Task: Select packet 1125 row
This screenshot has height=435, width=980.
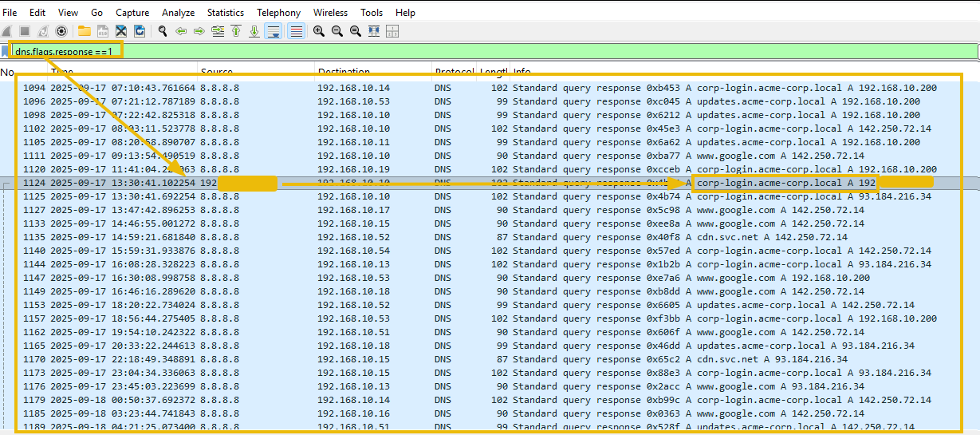Action: coord(490,196)
